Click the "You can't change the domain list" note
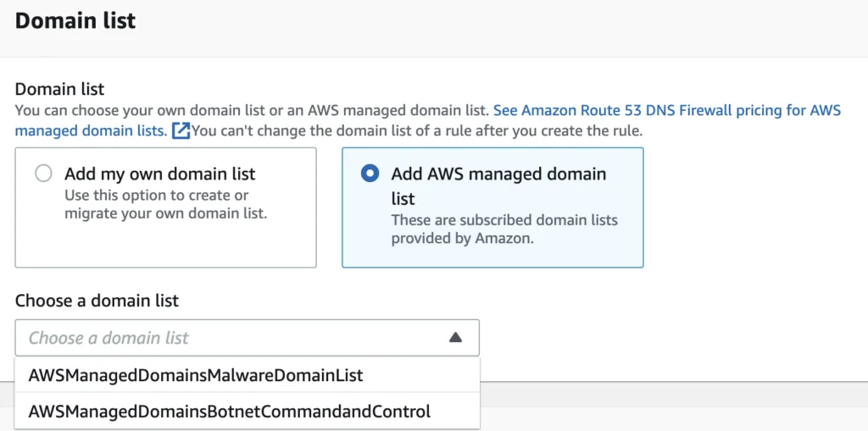The height and width of the screenshot is (431, 868). coord(417,132)
